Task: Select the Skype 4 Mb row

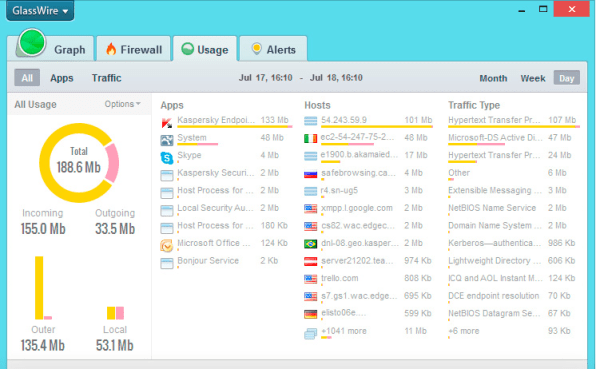Action: coord(226,157)
